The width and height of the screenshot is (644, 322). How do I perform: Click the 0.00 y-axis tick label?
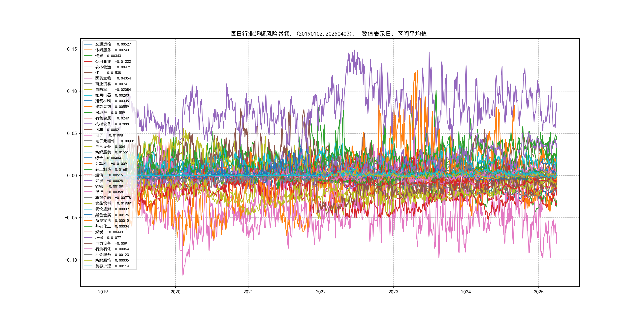click(72, 176)
